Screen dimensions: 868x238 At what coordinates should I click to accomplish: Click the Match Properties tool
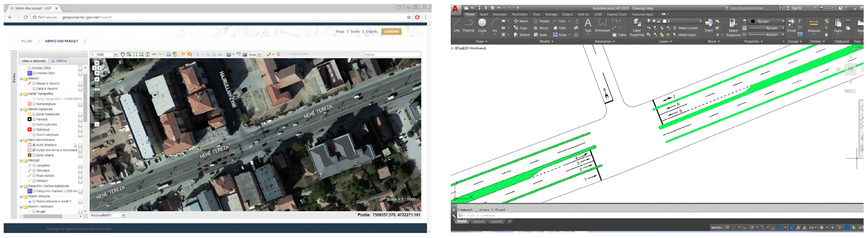pyautogui.click(x=733, y=28)
